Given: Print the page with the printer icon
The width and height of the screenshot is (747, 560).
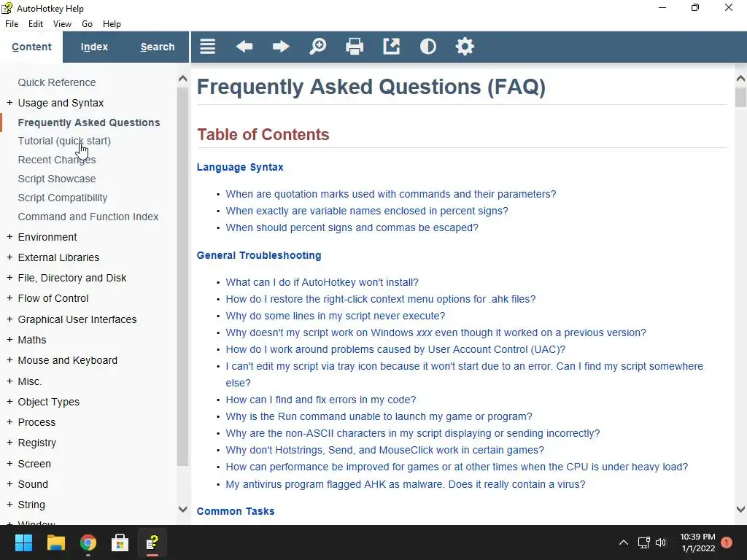Looking at the screenshot, I should (355, 47).
